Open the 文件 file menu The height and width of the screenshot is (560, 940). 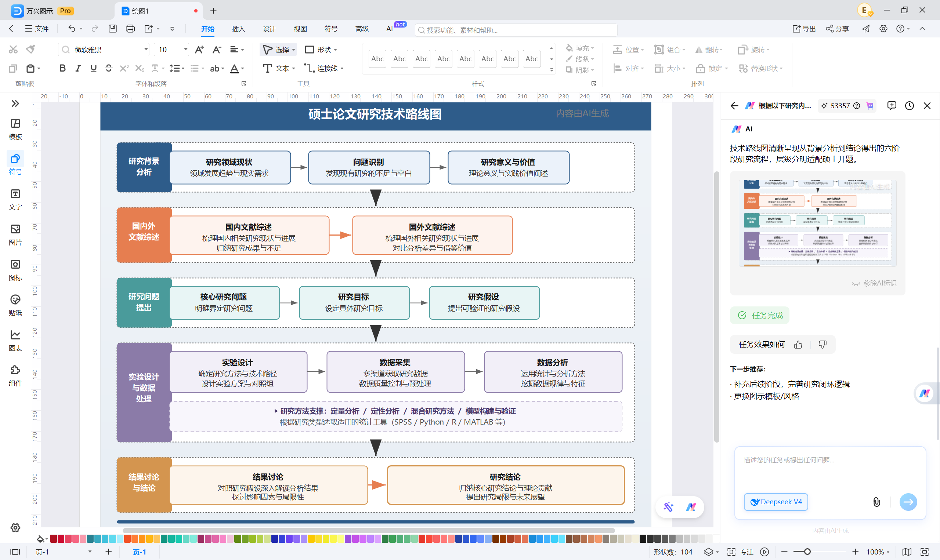pyautogui.click(x=37, y=29)
